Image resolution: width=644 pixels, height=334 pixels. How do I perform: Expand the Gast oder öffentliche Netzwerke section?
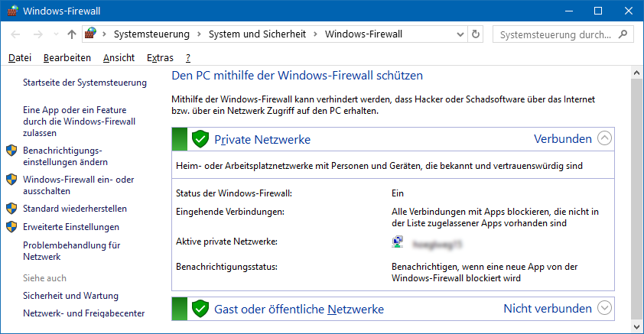[x=604, y=309]
